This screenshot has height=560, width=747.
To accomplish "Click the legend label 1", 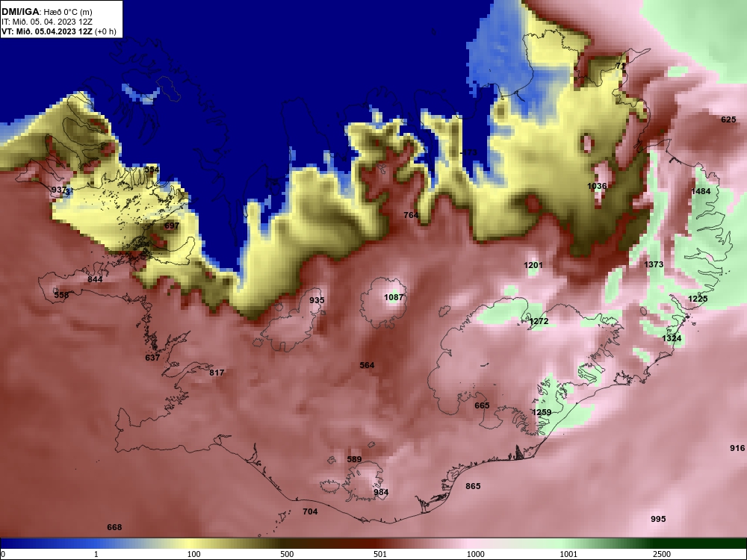I will (96, 554).
